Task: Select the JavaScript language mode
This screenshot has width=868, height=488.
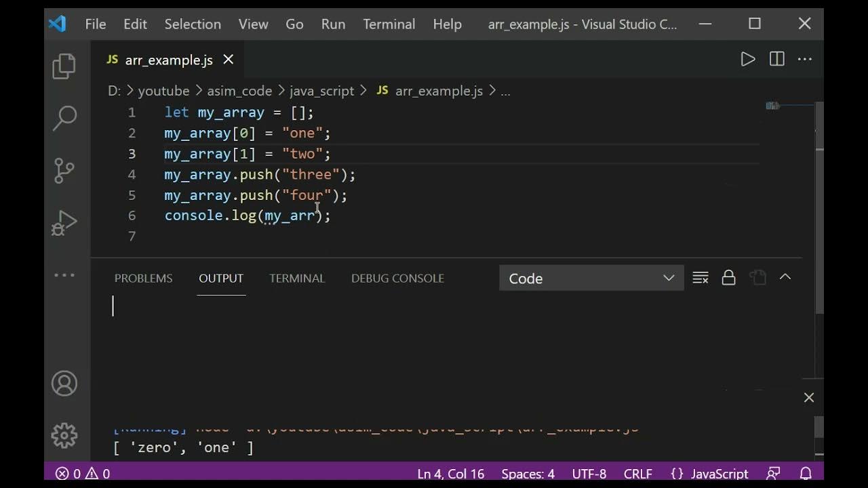Action: coord(709,474)
